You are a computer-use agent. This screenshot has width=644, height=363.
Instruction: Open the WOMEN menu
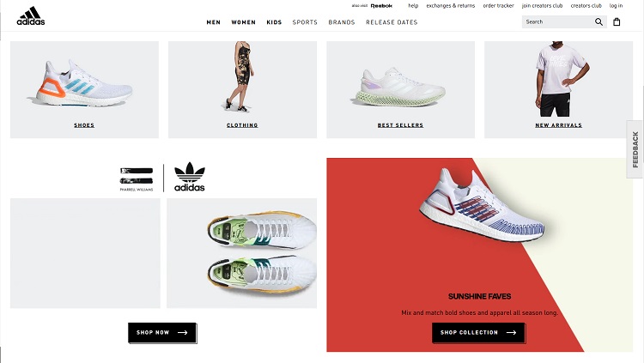[243, 22]
